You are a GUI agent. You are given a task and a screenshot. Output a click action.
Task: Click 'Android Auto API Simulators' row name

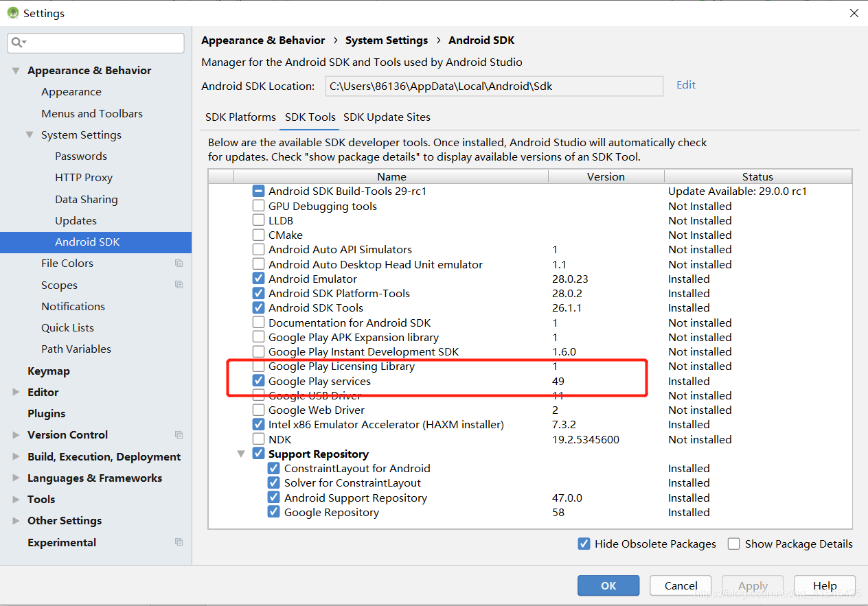pos(340,250)
